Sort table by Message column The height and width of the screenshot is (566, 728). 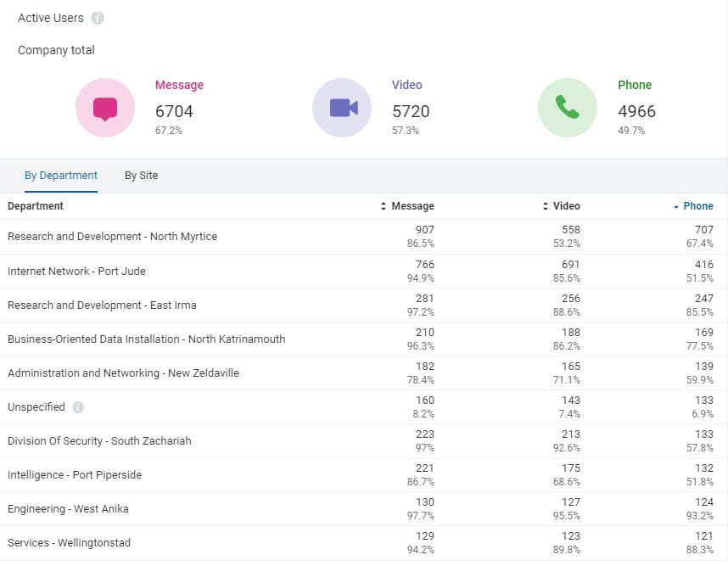coord(408,206)
